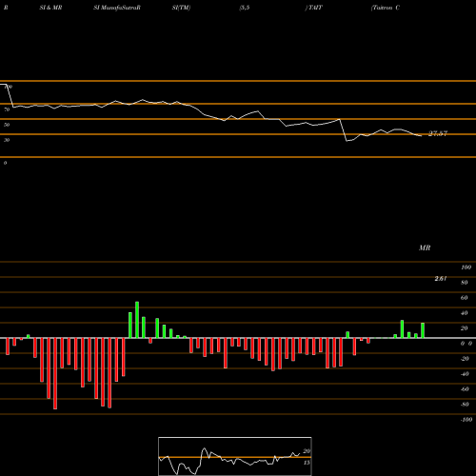The image size is (476, 476).
Task: Click the 30 level label on RSI axis
Action: (x=7, y=140)
